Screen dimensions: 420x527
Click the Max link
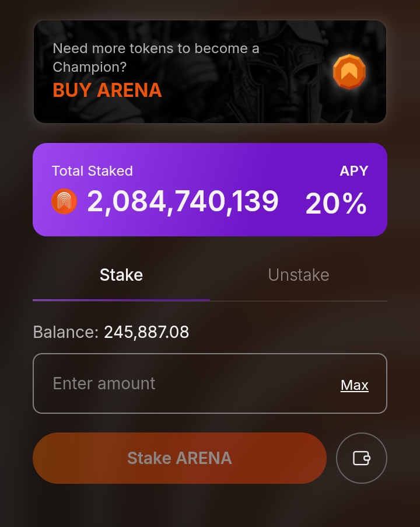[x=355, y=385]
